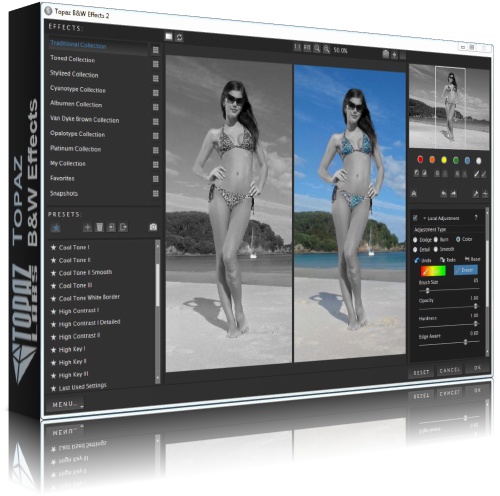Open the MENU... dropdown
The width and height of the screenshot is (500, 496).
(67, 404)
